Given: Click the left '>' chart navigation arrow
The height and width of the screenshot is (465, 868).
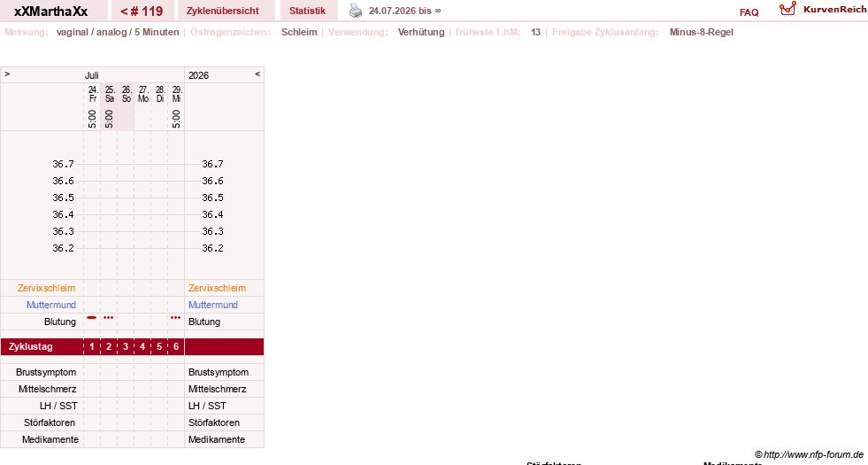Looking at the screenshot, I should pyautogui.click(x=7, y=74).
